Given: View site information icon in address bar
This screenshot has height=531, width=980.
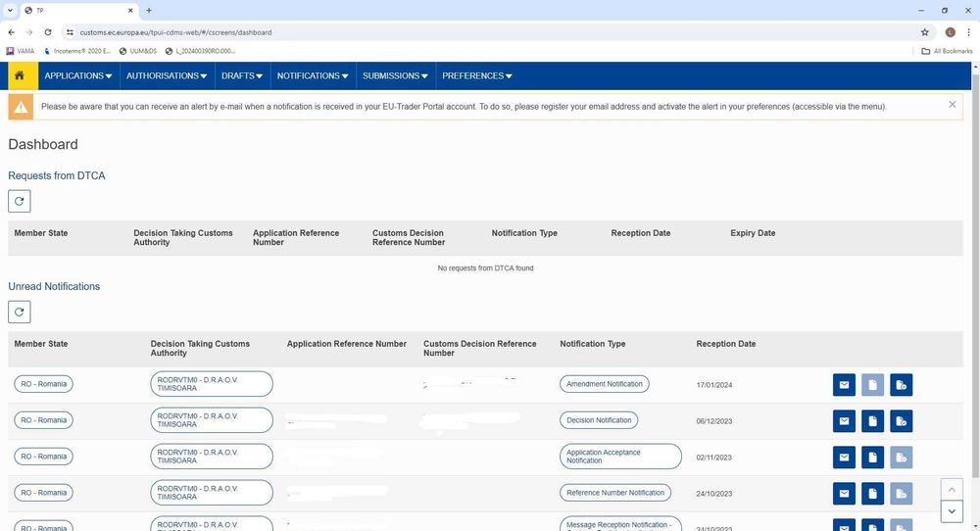Looking at the screenshot, I should [70, 32].
